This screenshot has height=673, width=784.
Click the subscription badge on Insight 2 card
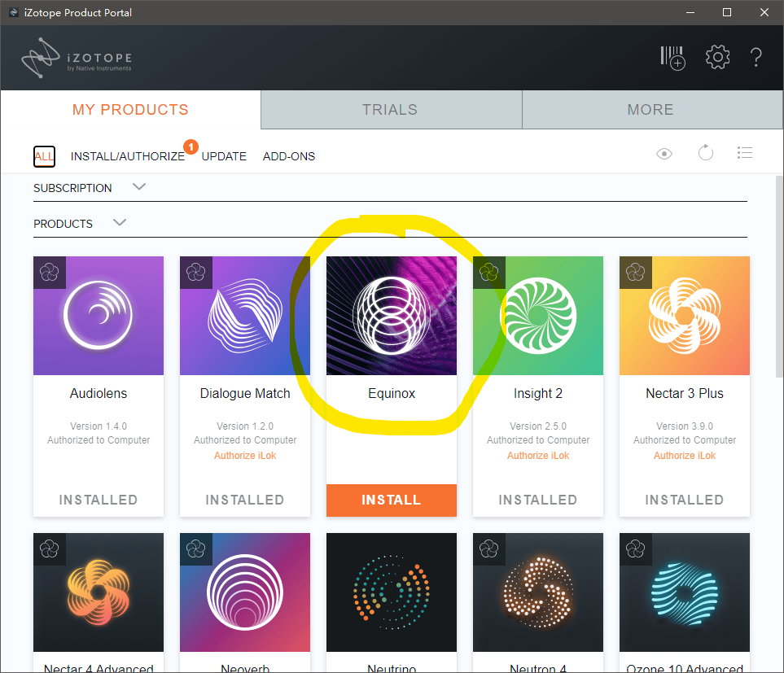click(489, 273)
